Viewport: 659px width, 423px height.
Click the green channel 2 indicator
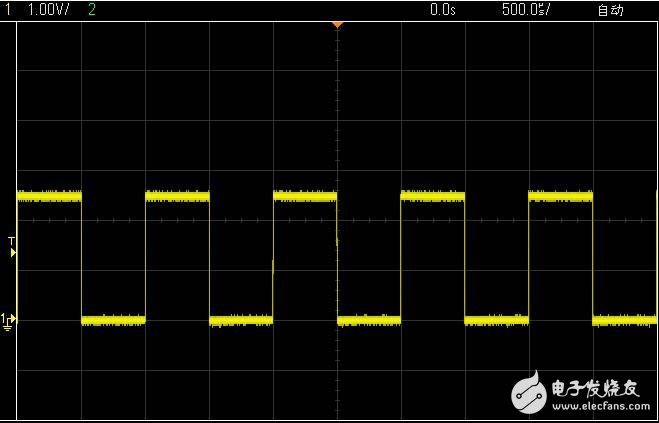(x=93, y=9)
